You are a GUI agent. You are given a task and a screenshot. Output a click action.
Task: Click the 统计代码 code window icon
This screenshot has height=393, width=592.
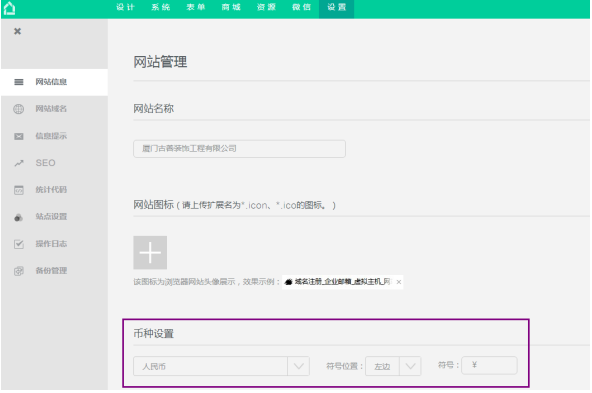tap(18, 190)
